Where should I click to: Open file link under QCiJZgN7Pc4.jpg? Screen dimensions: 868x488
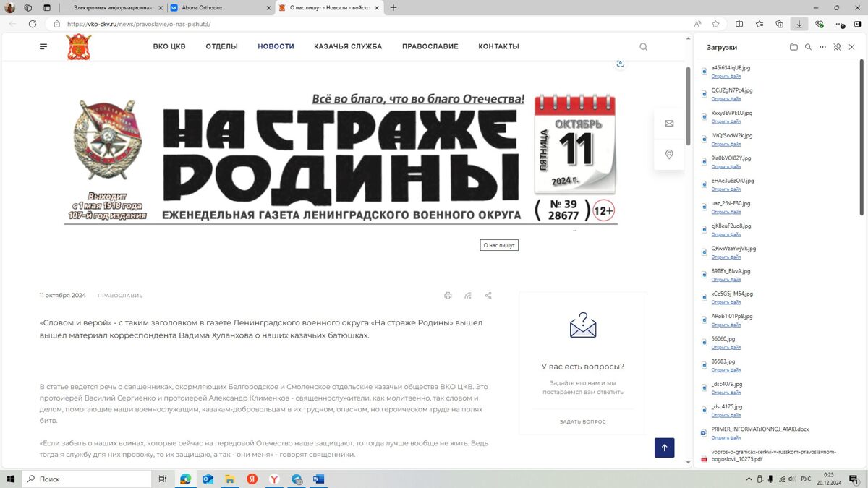click(726, 98)
